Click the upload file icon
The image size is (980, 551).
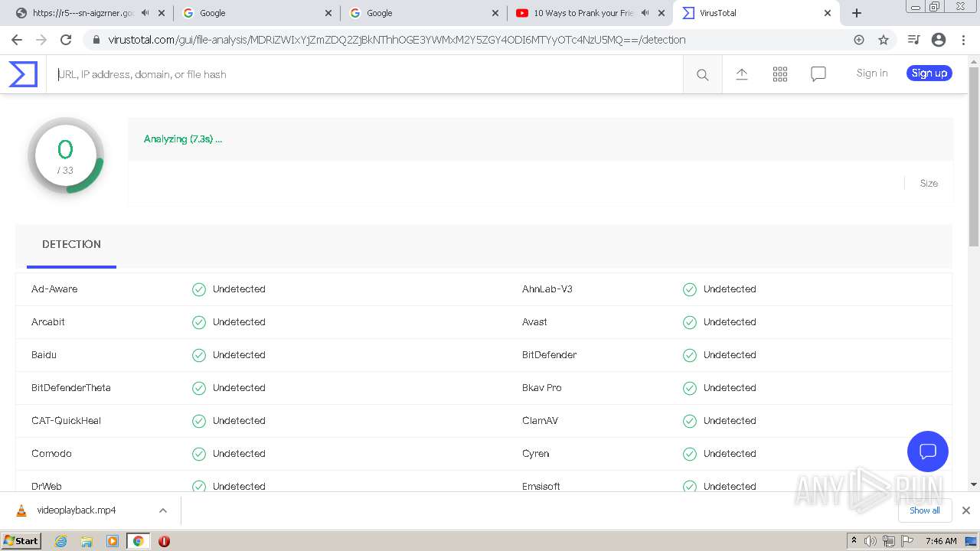point(742,73)
